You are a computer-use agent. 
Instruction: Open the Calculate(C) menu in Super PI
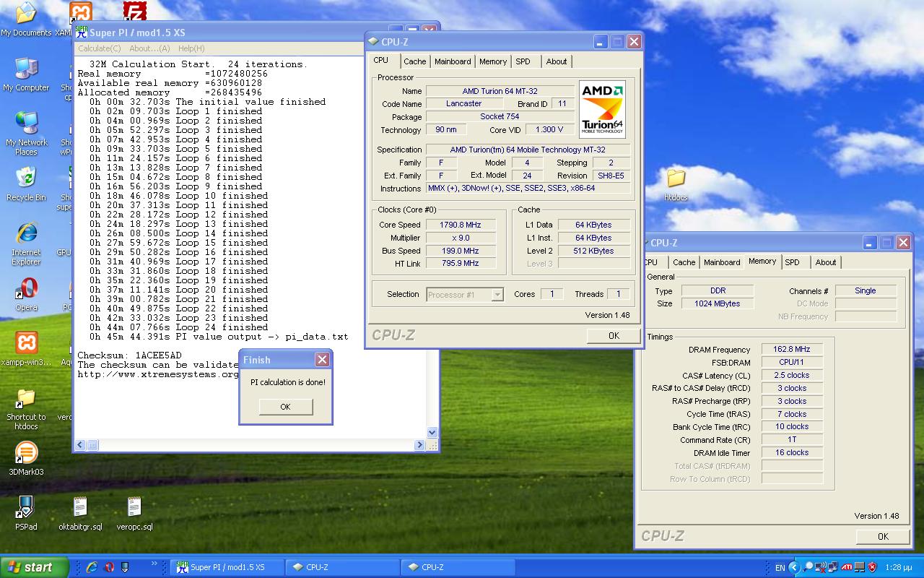coord(100,48)
